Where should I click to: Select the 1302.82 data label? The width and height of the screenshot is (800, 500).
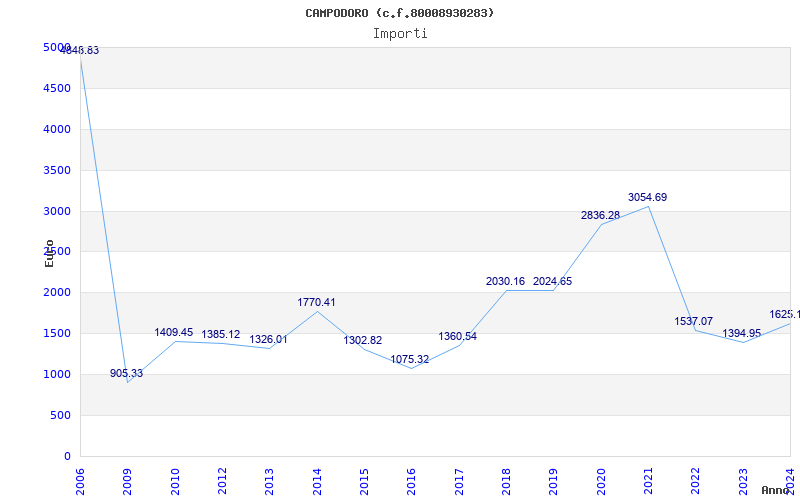tap(363, 340)
